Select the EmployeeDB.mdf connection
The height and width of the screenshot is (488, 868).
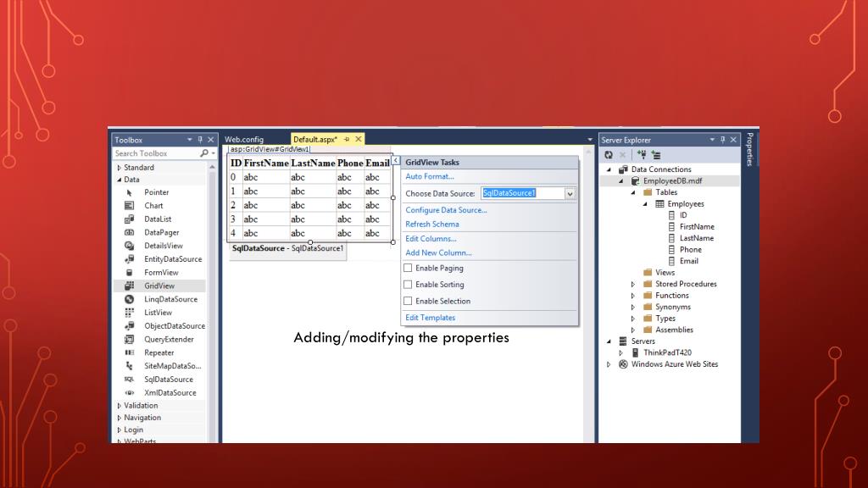click(x=672, y=181)
